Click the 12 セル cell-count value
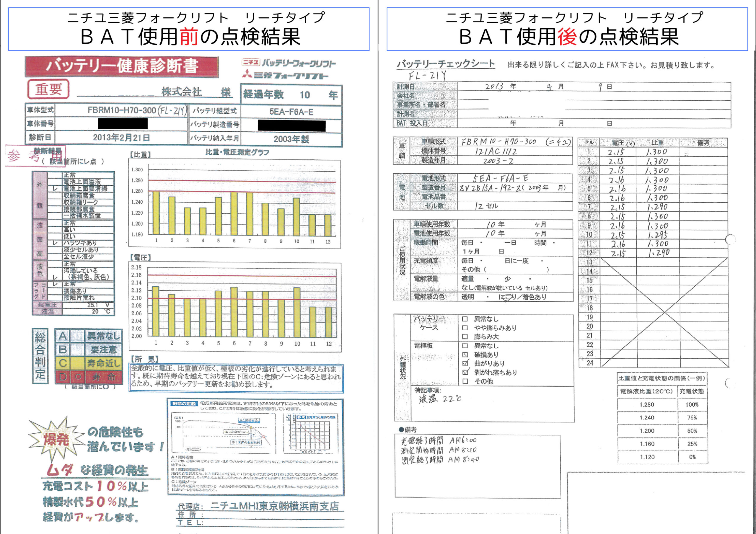The image size is (756, 534). (x=486, y=206)
